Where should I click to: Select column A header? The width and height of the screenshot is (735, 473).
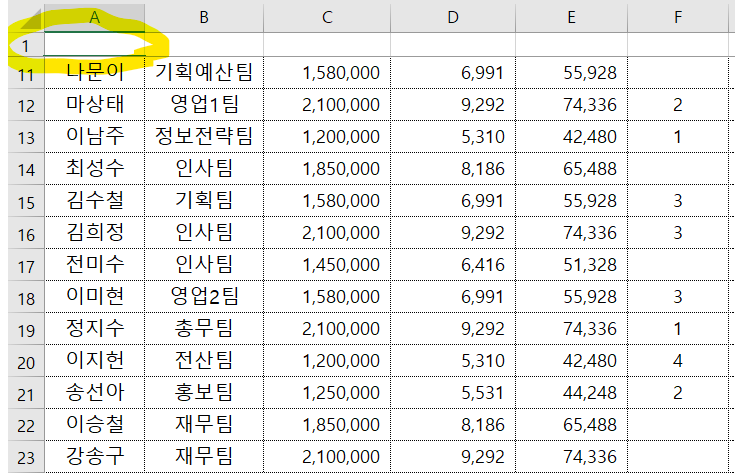(94, 17)
